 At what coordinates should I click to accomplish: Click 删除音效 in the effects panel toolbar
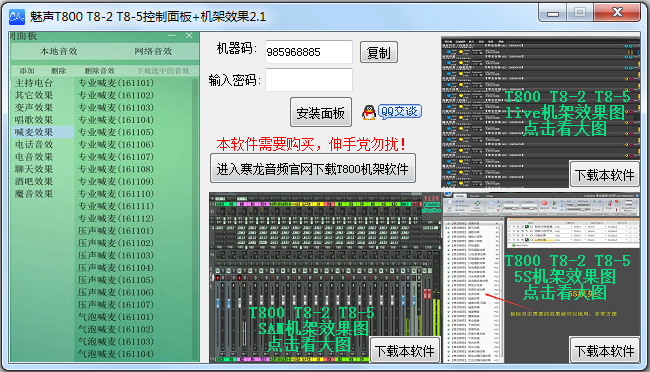99,71
